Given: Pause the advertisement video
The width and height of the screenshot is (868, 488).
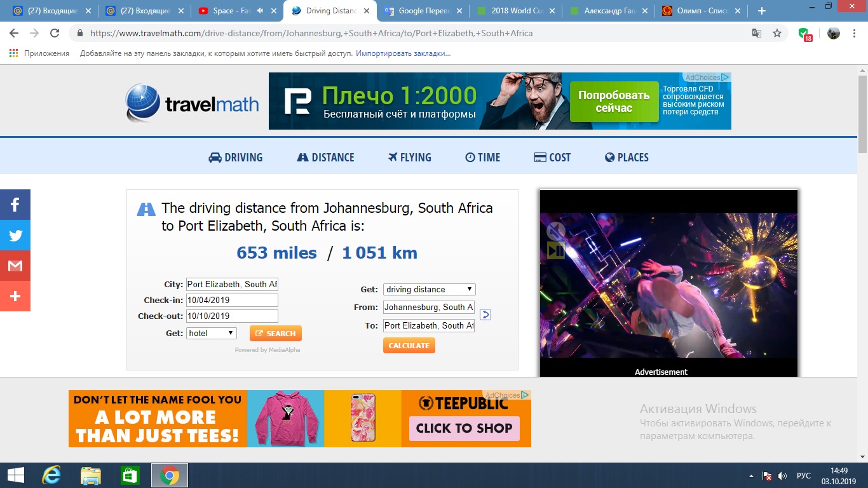Looking at the screenshot, I should pos(556,251).
